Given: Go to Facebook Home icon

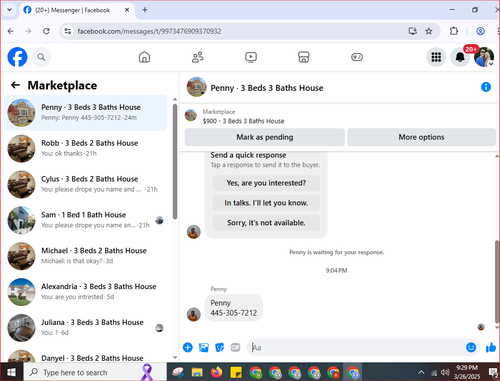Looking at the screenshot, I should click(x=144, y=57).
